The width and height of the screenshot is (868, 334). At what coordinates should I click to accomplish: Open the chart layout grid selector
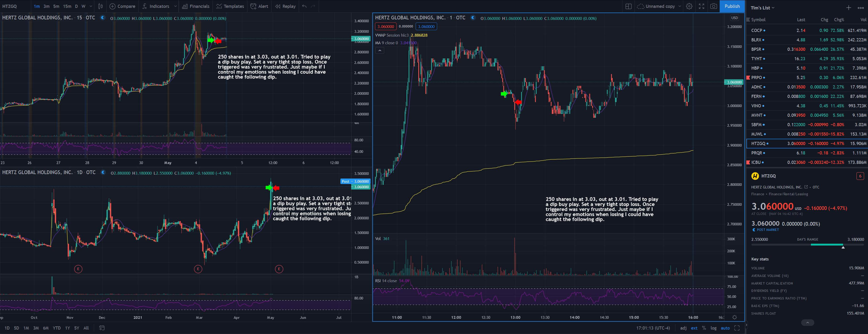628,6
